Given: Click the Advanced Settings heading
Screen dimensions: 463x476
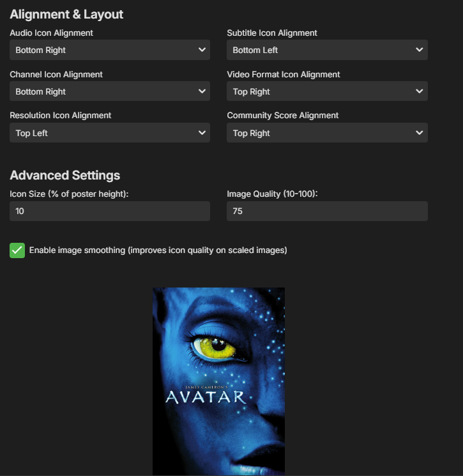Looking at the screenshot, I should point(65,176).
